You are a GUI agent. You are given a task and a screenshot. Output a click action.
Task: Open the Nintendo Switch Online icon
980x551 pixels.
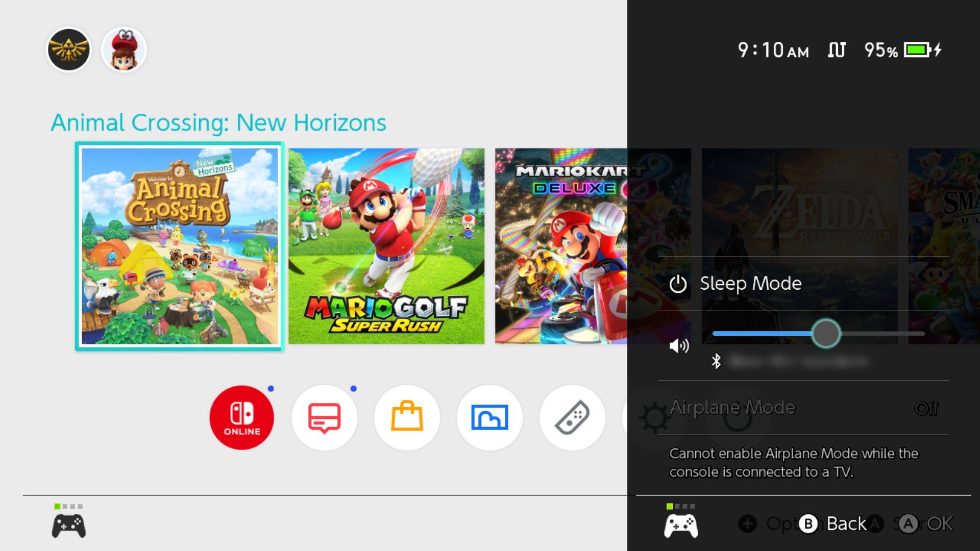pos(241,417)
